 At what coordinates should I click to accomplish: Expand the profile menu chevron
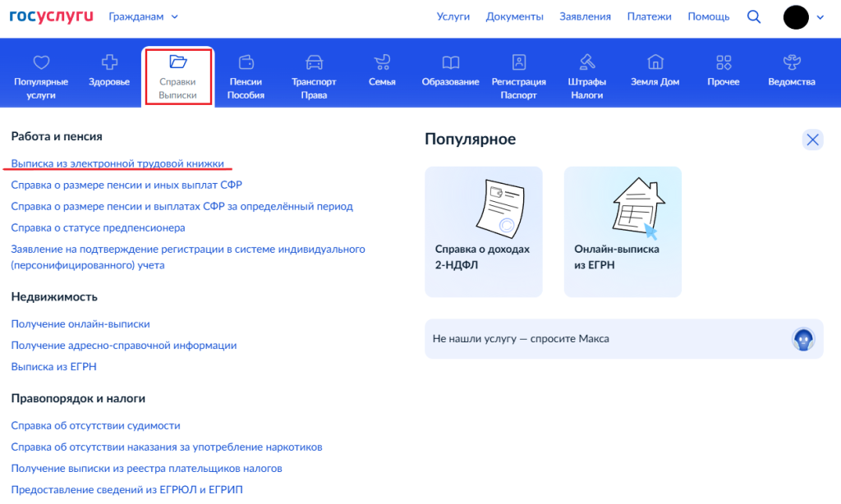820,17
